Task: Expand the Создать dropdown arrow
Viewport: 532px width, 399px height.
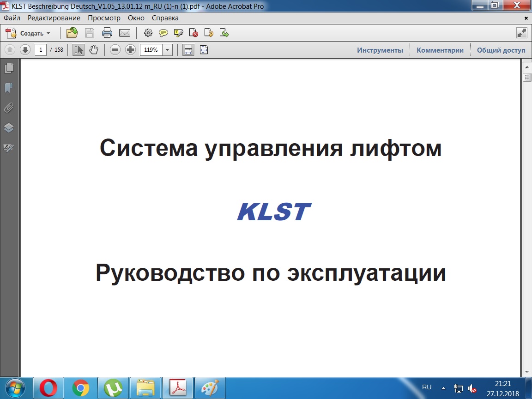Action: pos(48,33)
